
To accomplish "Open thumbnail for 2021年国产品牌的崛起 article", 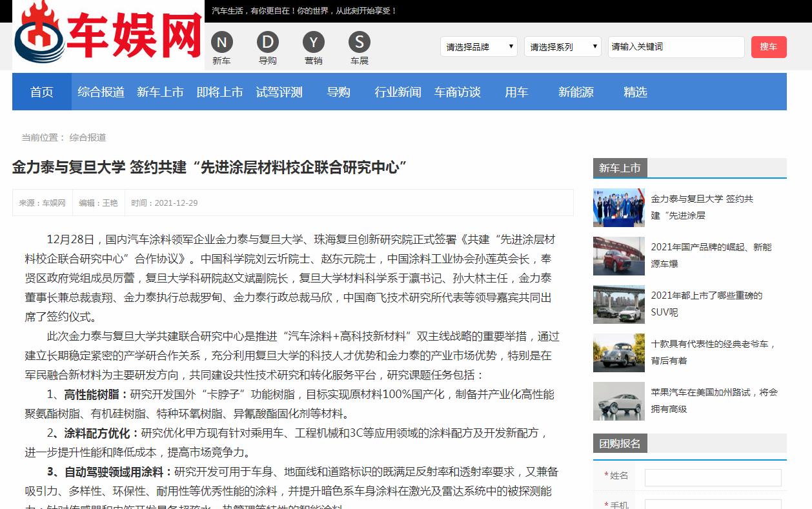I will (619, 256).
